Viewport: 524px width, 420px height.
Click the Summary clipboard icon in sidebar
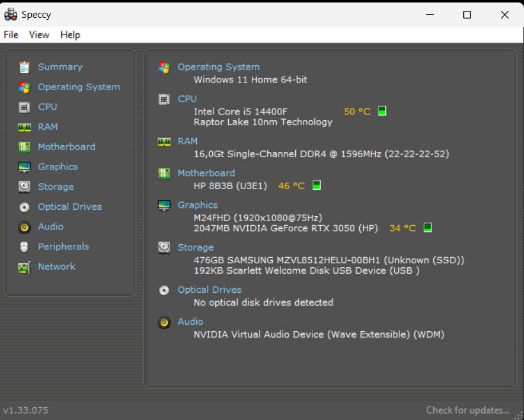[x=24, y=67]
